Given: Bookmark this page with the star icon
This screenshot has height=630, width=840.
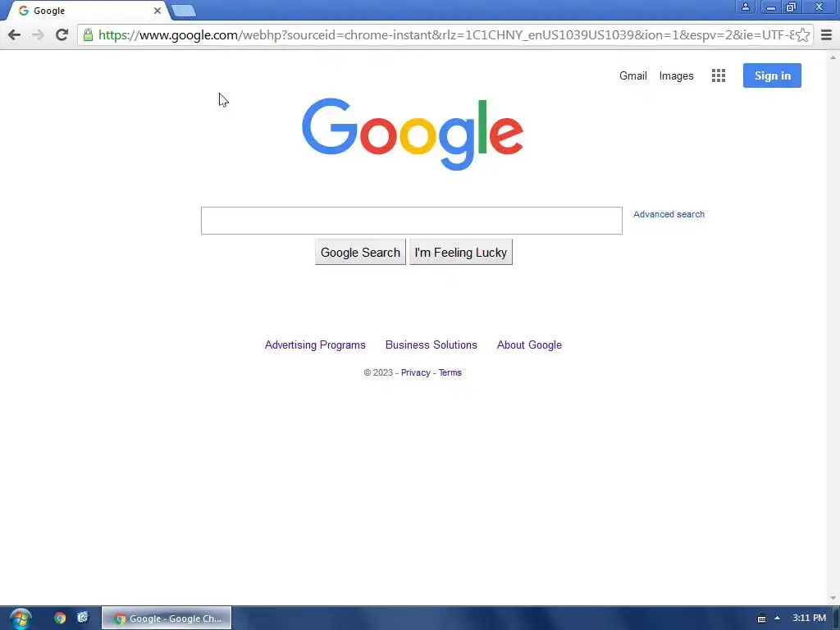Looking at the screenshot, I should 802,35.
